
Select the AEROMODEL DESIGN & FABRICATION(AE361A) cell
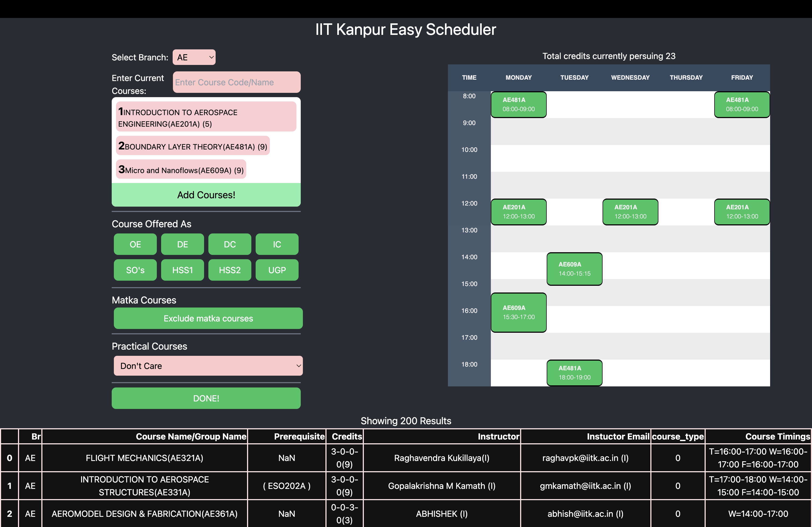click(x=145, y=514)
